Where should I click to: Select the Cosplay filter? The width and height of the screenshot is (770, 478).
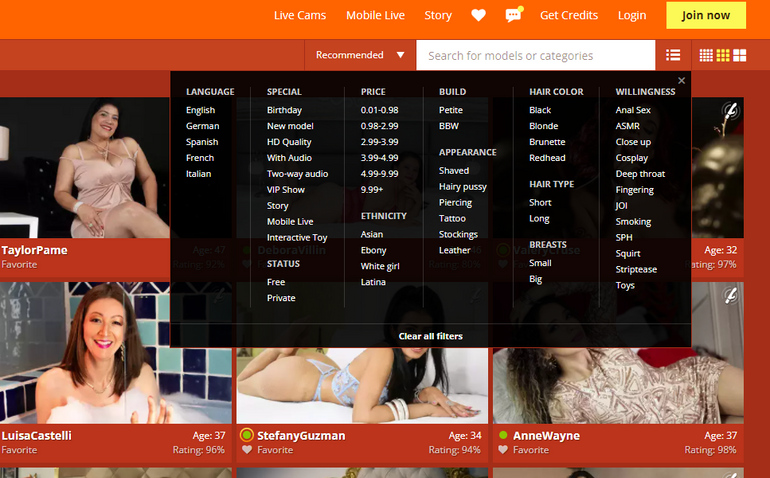coord(632,158)
